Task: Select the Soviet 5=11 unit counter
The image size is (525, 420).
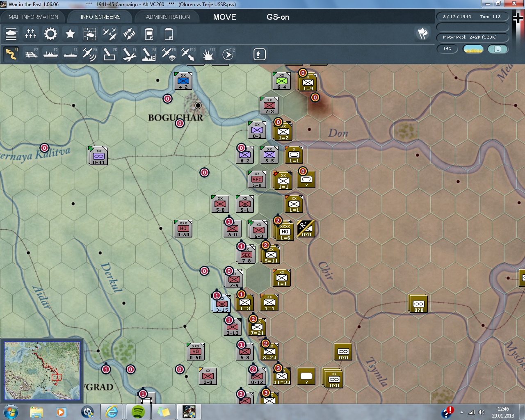Action: point(271,255)
